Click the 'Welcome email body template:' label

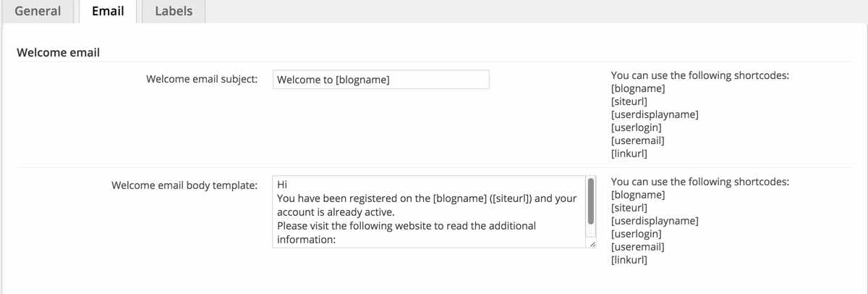pyautogui.click(x=184, y=185)
